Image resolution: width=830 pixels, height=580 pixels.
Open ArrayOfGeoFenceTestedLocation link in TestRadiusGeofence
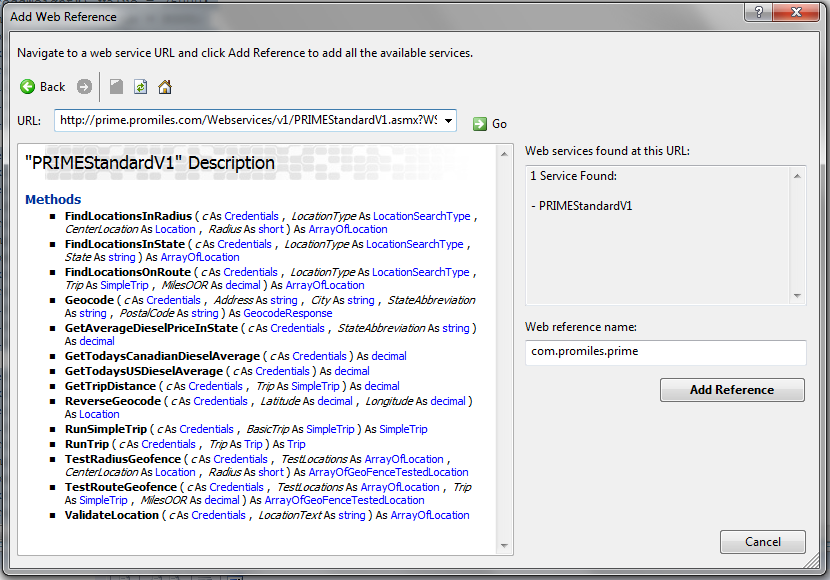(x=389, y=472)
